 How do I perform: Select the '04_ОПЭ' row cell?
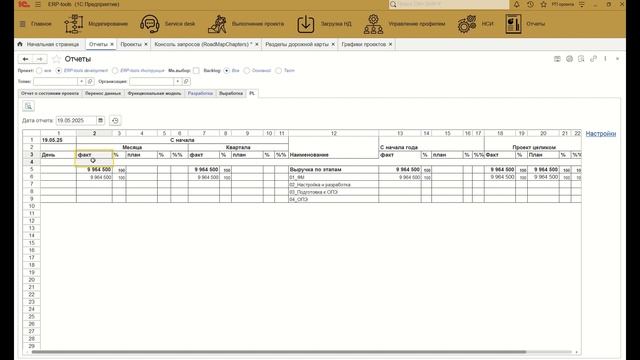click(x=333, y=199)
